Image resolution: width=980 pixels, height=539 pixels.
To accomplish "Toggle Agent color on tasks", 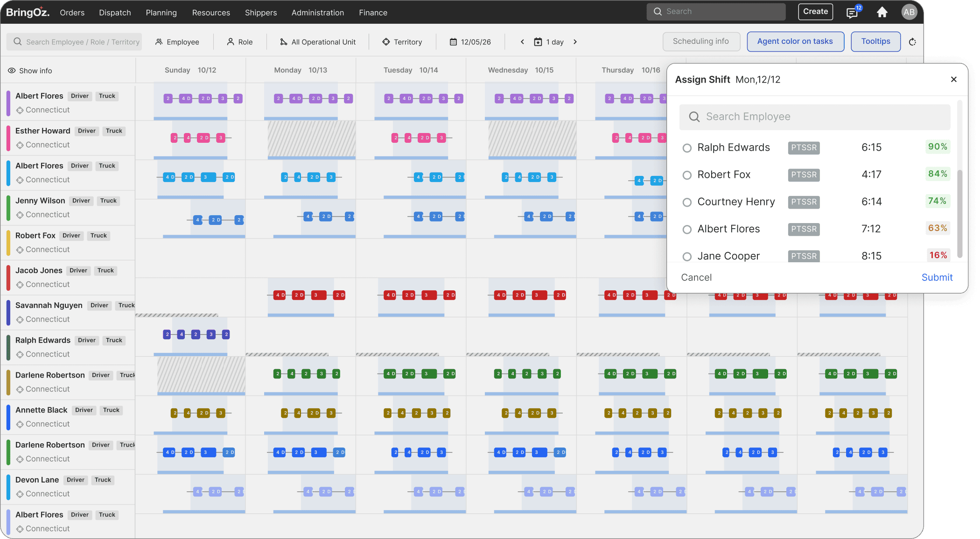I will pyautogui.click(x=795, y=42).
